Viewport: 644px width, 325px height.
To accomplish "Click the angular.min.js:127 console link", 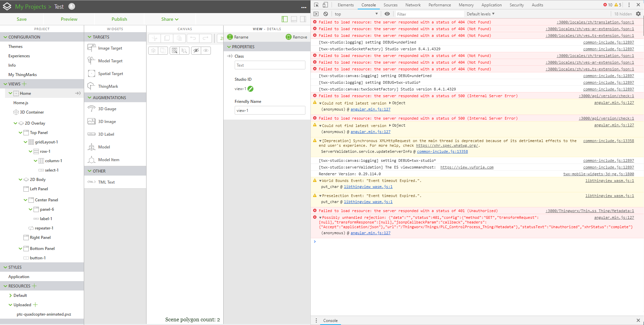I will 614,103.
